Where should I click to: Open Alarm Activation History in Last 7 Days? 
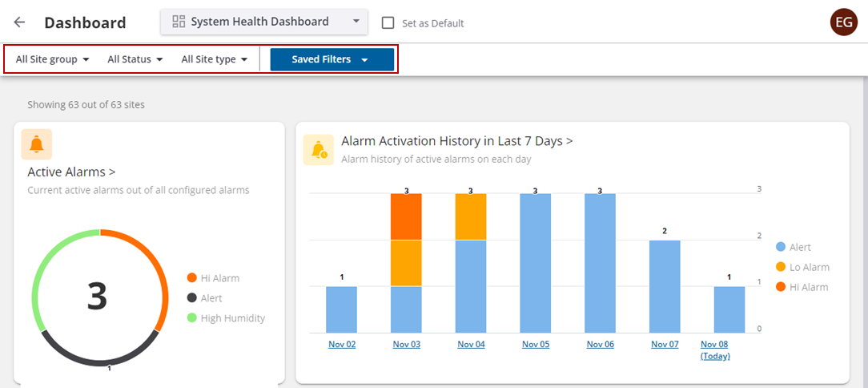click(456, 141)
